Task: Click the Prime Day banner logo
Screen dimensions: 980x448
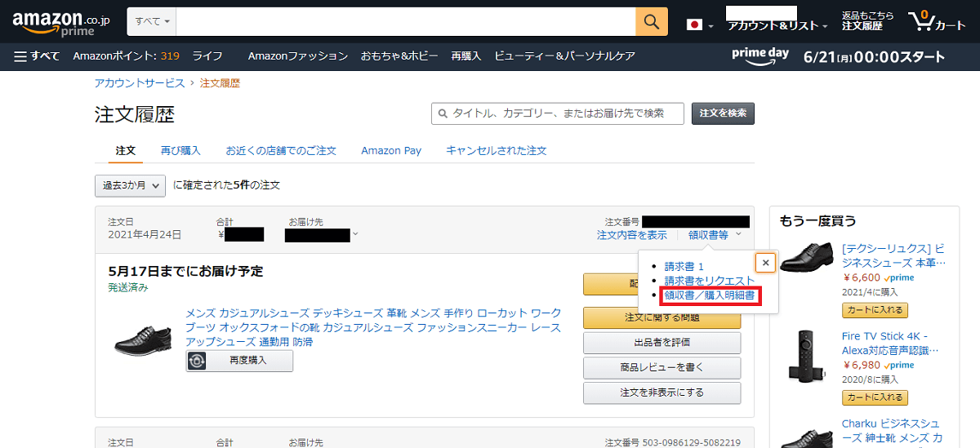Action: (x=759, y=56)
